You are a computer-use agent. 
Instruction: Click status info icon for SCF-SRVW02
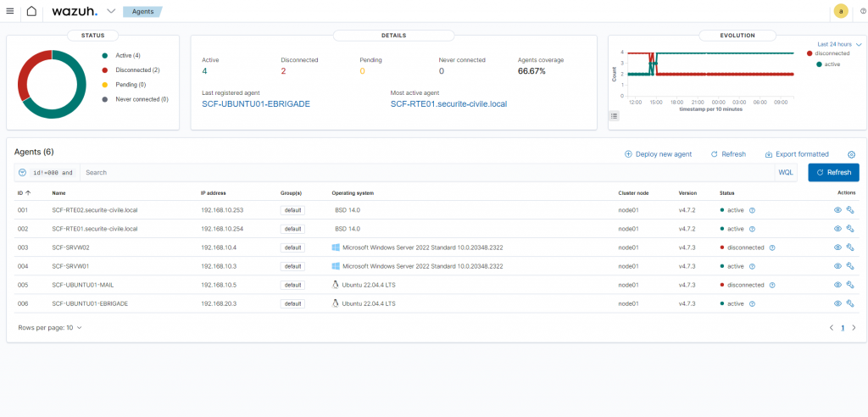coord(771,247)
